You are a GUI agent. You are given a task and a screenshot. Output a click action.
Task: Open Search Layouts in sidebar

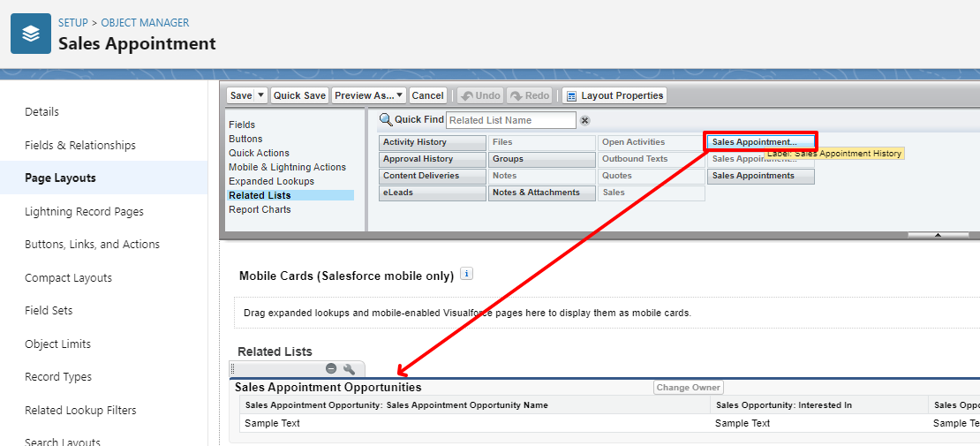63,442
